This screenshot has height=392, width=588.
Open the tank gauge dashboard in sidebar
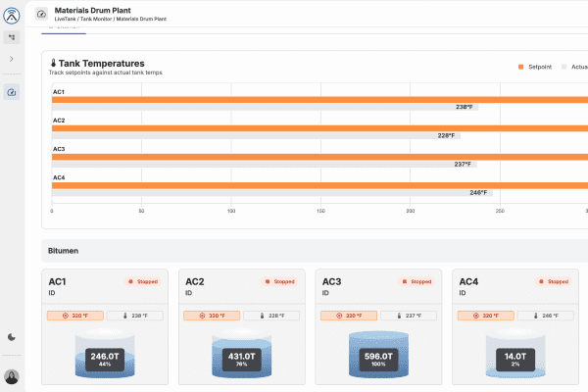coord(12,92)
